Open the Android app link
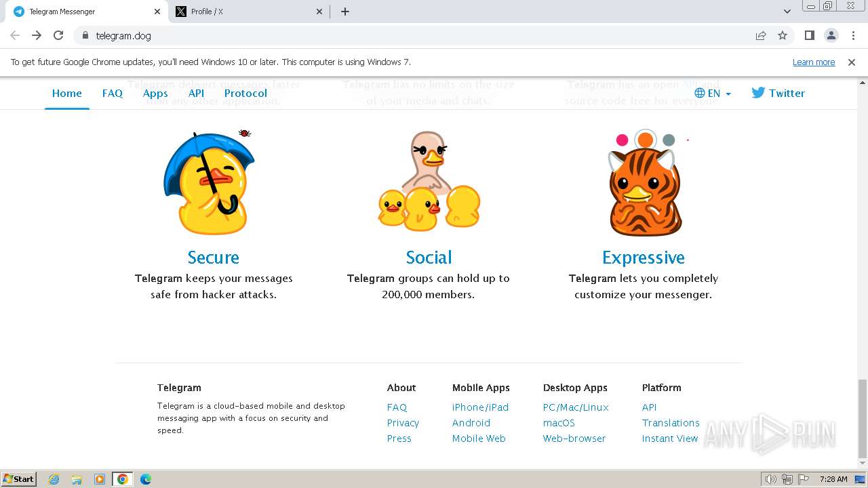The height and width of the screenshot is (488, 868). tap(471, 423)
